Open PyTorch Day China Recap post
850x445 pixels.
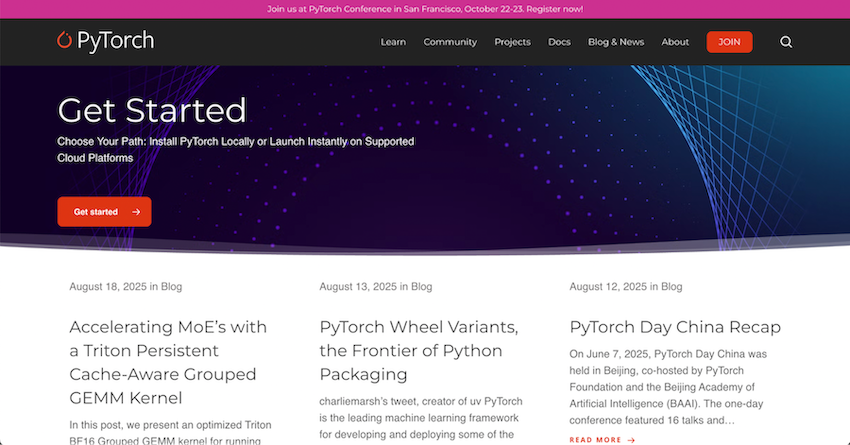(675, 327)
